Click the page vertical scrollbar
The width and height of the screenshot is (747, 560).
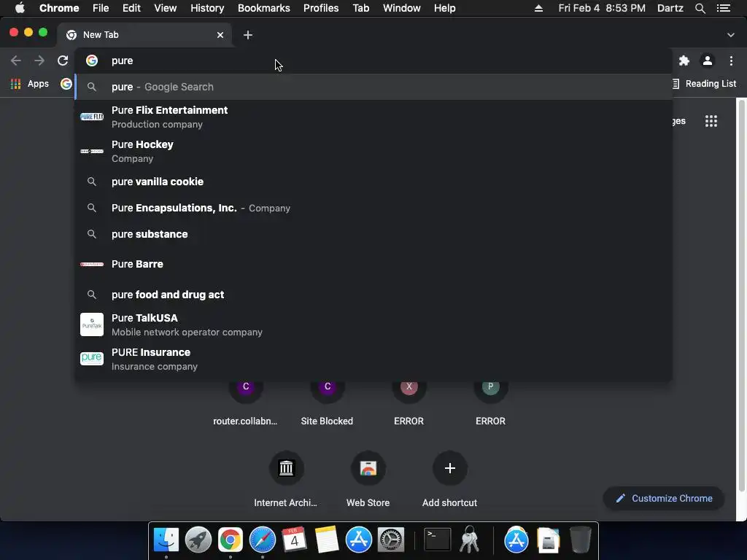coord(741,295)
